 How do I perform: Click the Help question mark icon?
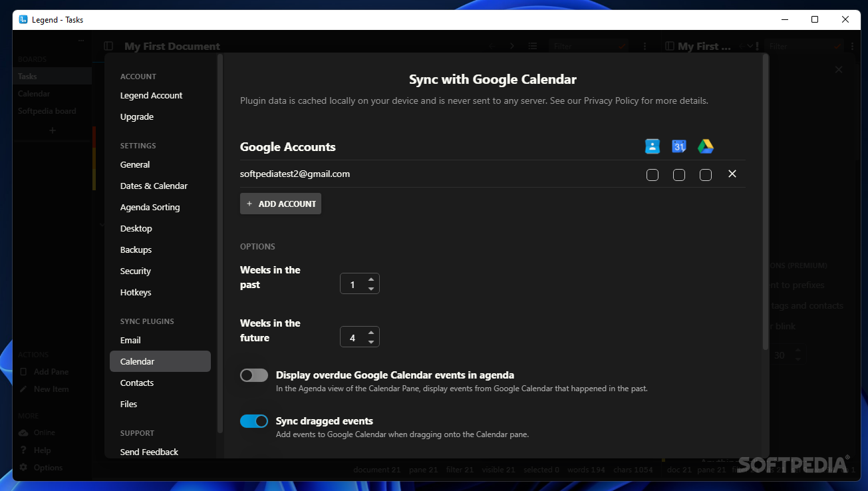(x=23, y=450)
